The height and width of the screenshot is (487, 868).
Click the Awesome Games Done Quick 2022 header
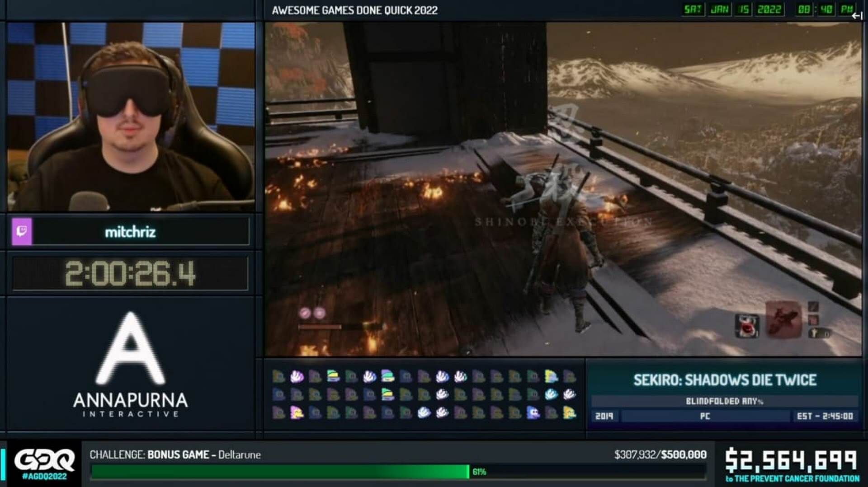(354, 10)
